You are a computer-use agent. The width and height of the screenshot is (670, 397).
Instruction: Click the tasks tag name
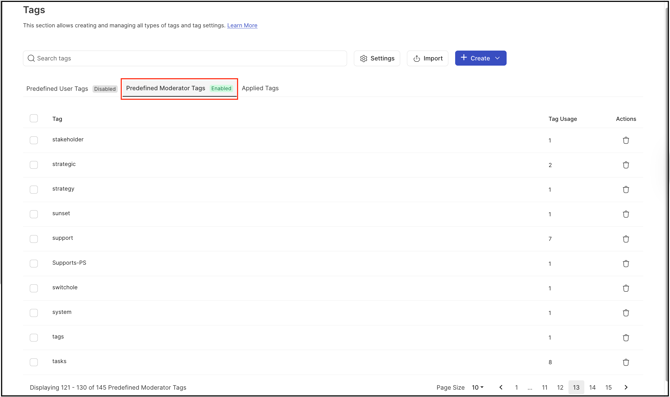[59, 361]
